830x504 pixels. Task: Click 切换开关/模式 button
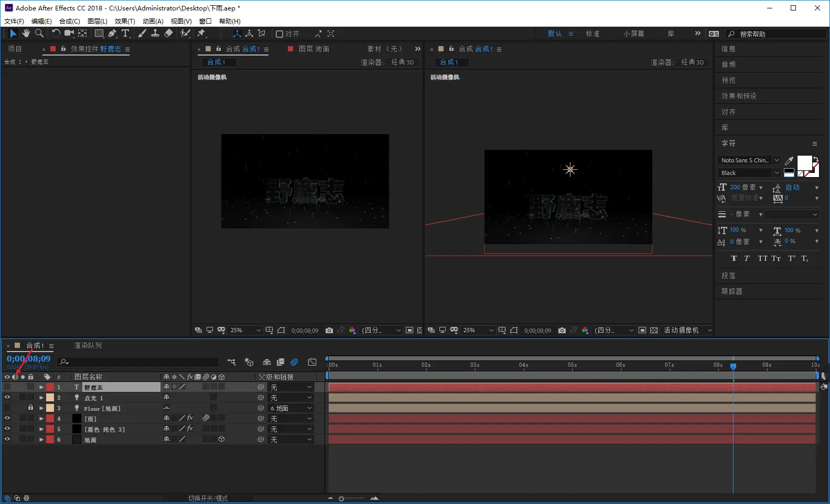coord(208,498)
